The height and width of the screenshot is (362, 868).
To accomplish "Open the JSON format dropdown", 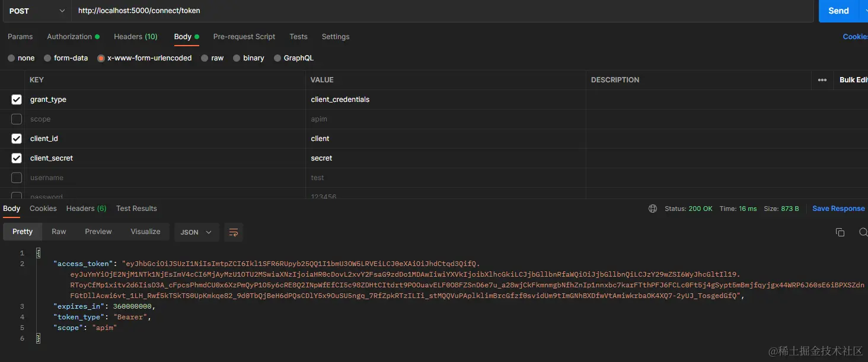I will (x=196, y=232).
